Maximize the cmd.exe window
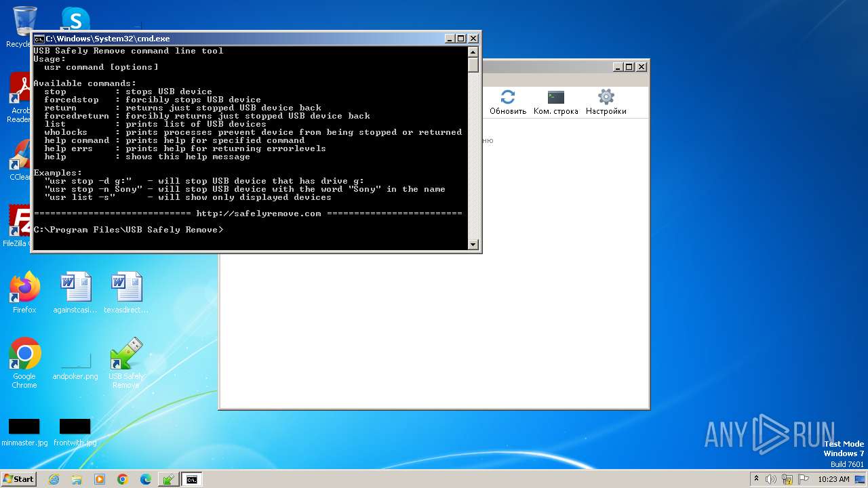Screen dimensions: 868x488 coord(461,39)
